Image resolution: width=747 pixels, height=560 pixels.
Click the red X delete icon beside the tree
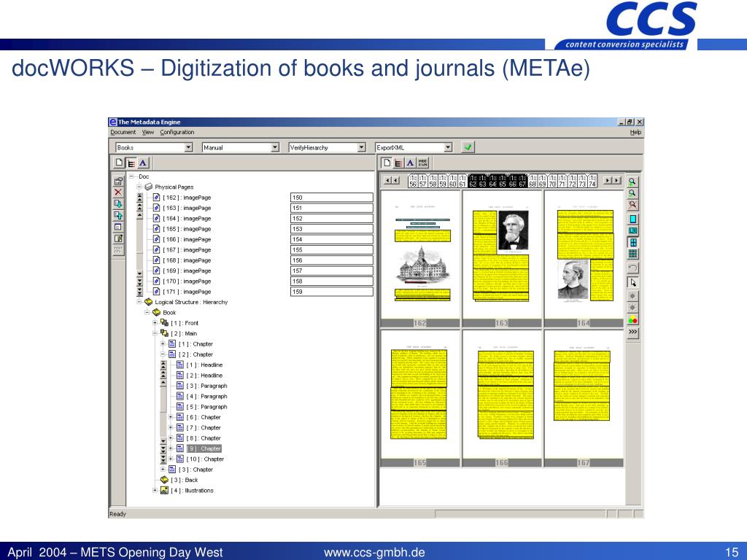click(118, 192)
